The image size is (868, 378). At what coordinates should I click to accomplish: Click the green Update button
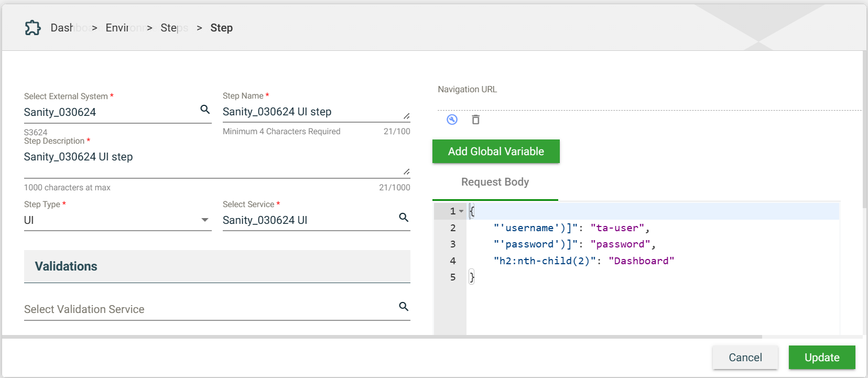[x=821, y=358]
